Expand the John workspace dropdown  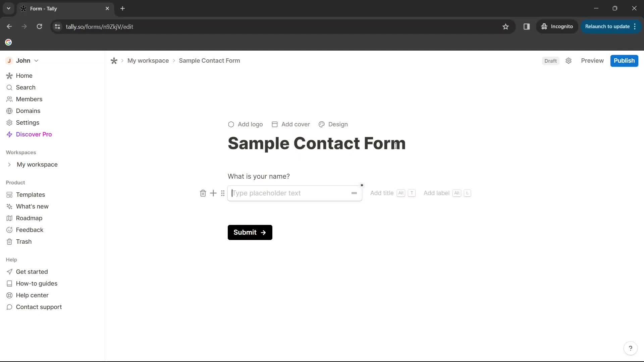tap(36, 60)
